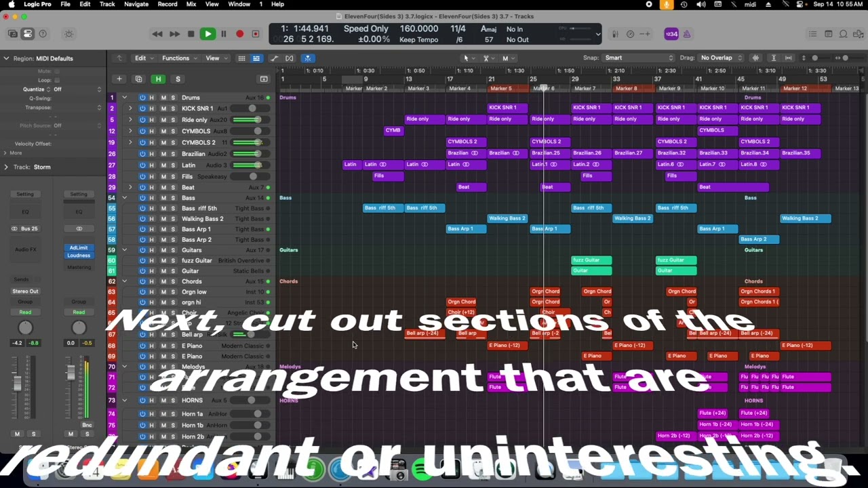This screenshot has height=488, width=868.
Task: Open the Mixer from the toolbar
Action: tap(615, 34)
